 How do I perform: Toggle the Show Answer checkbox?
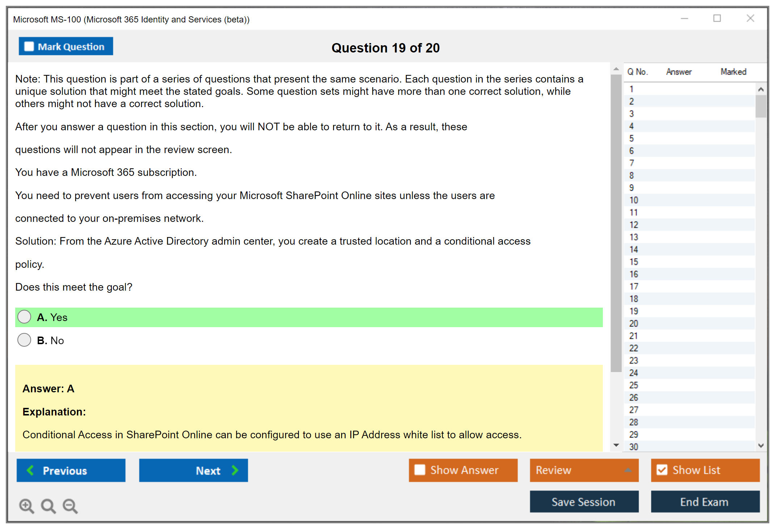tap(420, 470)
